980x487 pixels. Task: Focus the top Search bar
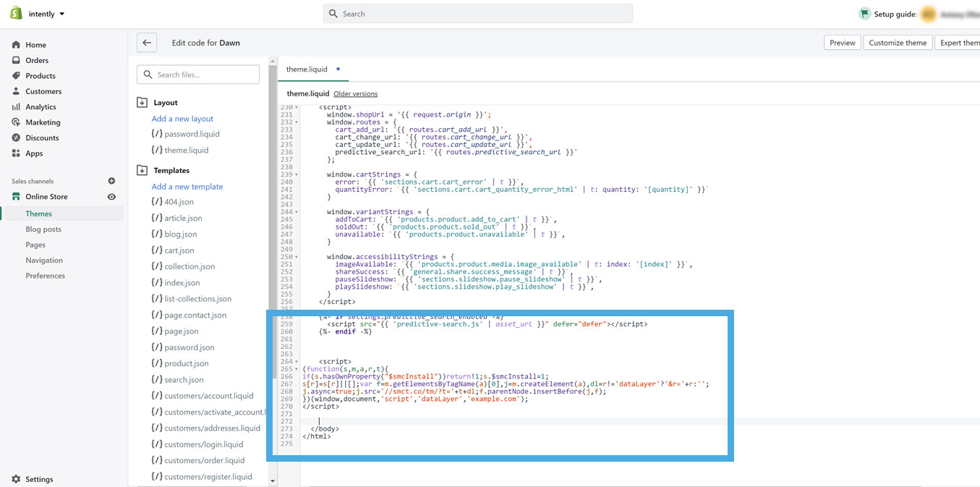click(x=477, y=14)
